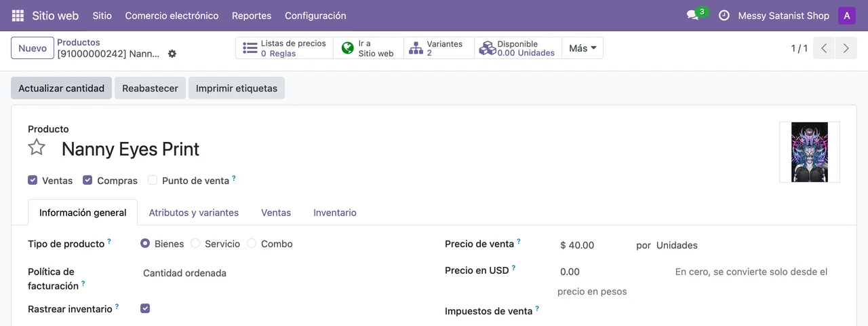The width and height of the screenshot is (868, 326).
Task: Open the apps grid menu icon
Action: pos(18,15)
